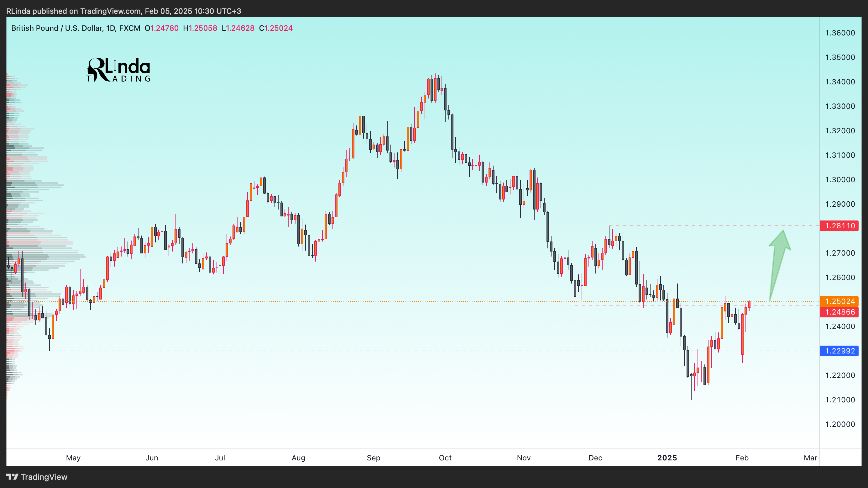The image size is (868, 488).
Task: Click the 1.27000 price axis tick
Action: 840,253
